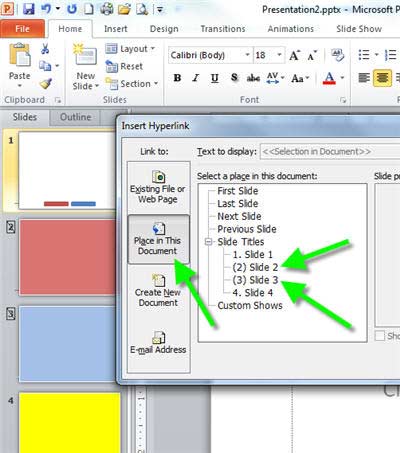Switch to the Transitions ribbon tab
The height and width of the screenshot is (453, 400).
(223, 29)
